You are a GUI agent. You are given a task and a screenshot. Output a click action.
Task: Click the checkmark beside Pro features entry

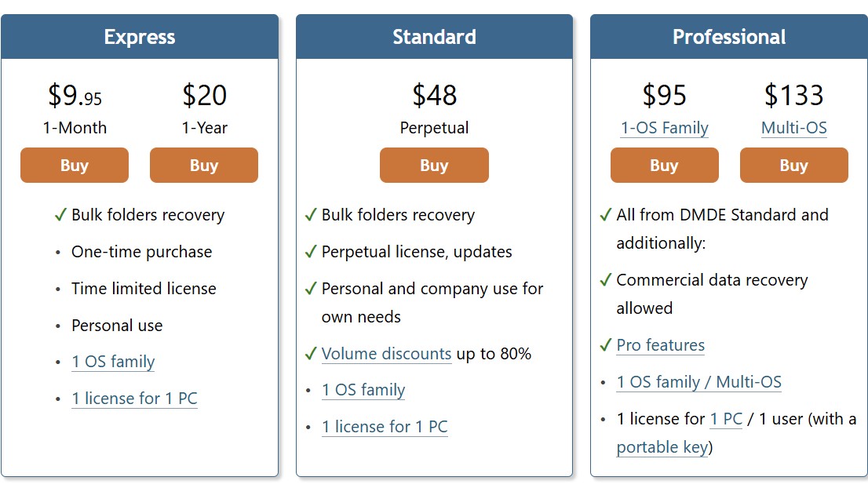click(x=605, y=345)
